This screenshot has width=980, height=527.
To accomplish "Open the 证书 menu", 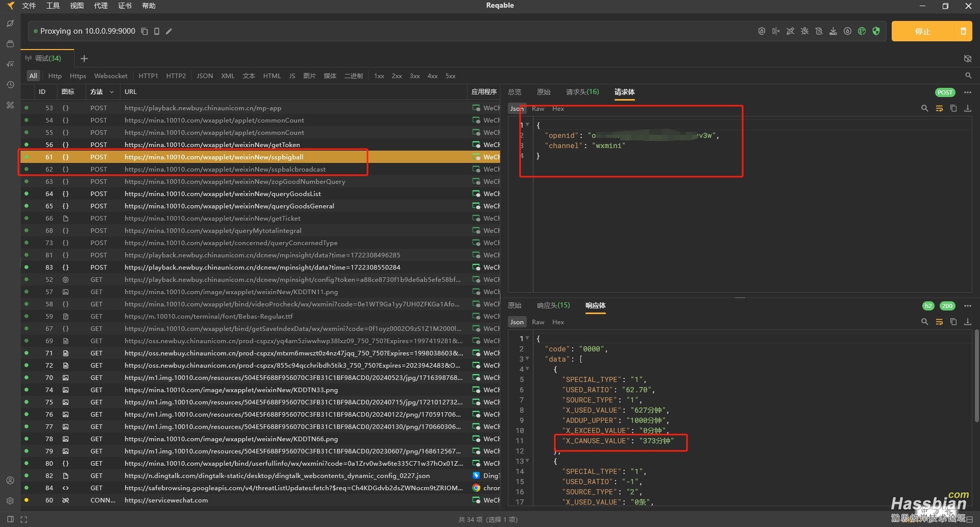I will (x=125, y=6).
